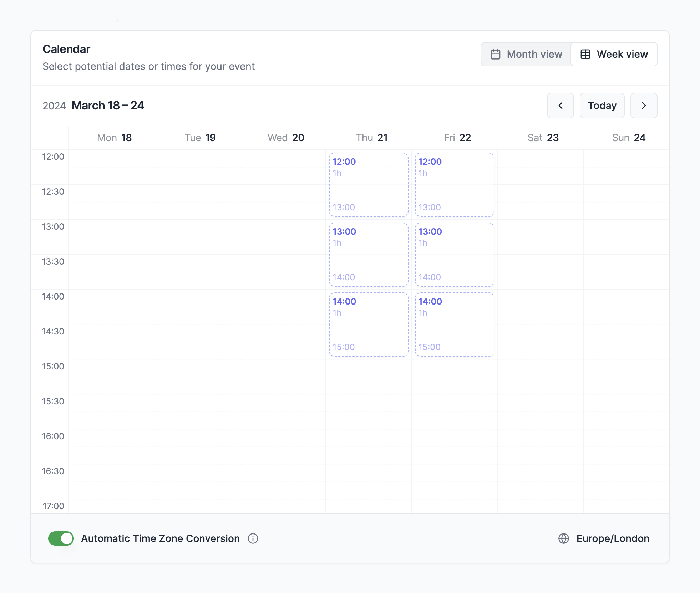Click the globe icon next to Europe/London

point(564,538)
